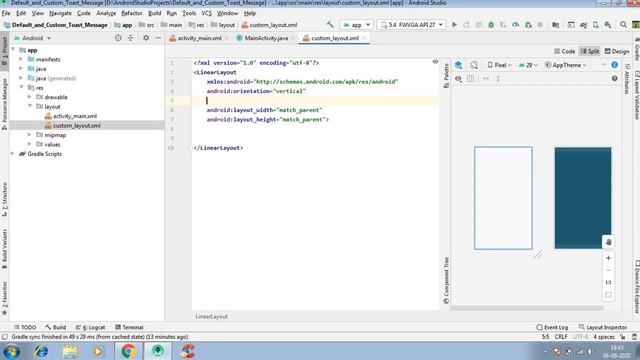640x360 pixels.
Task: Click the zoom-to-fit screen icon in the preview
Action: (x=608, y=295)
